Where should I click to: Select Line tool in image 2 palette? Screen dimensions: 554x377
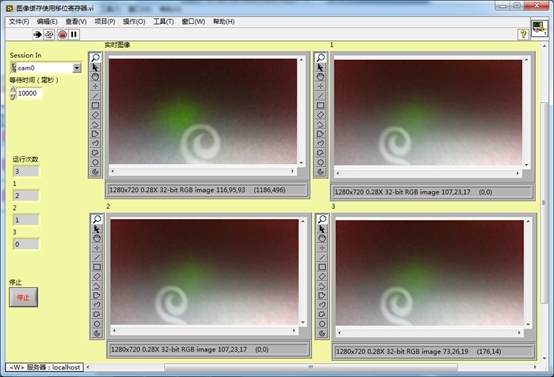click(x=97, y=257)
